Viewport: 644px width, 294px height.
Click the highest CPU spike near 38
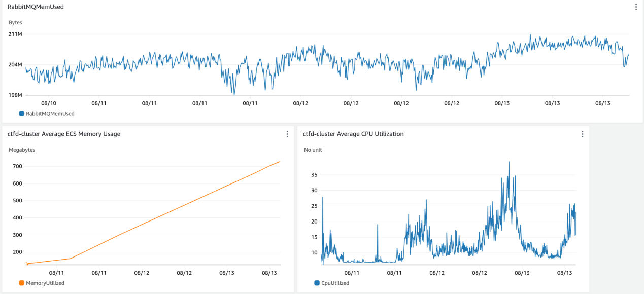[509, 163]
